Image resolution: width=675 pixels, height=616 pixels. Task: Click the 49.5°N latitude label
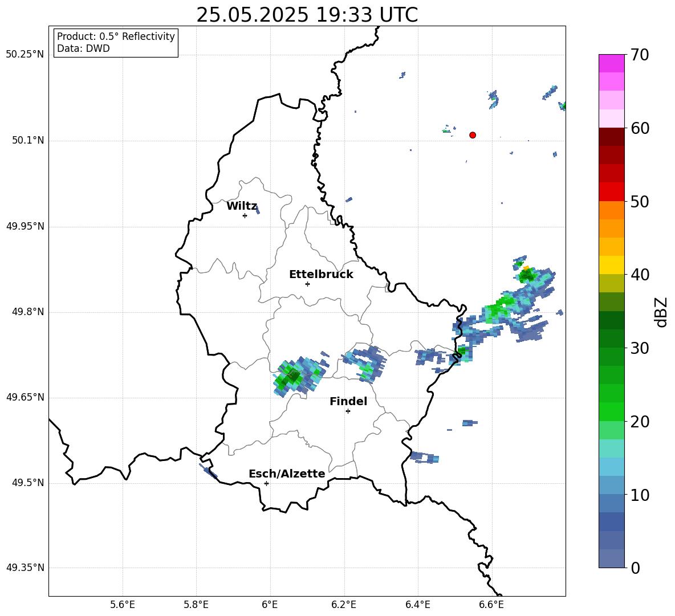(28, 483)
